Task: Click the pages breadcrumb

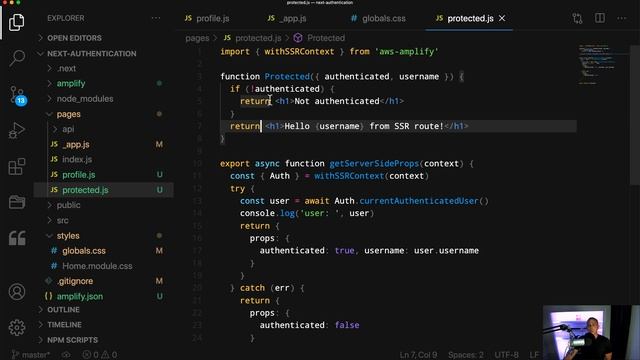Action: click(x=197, y=38)
